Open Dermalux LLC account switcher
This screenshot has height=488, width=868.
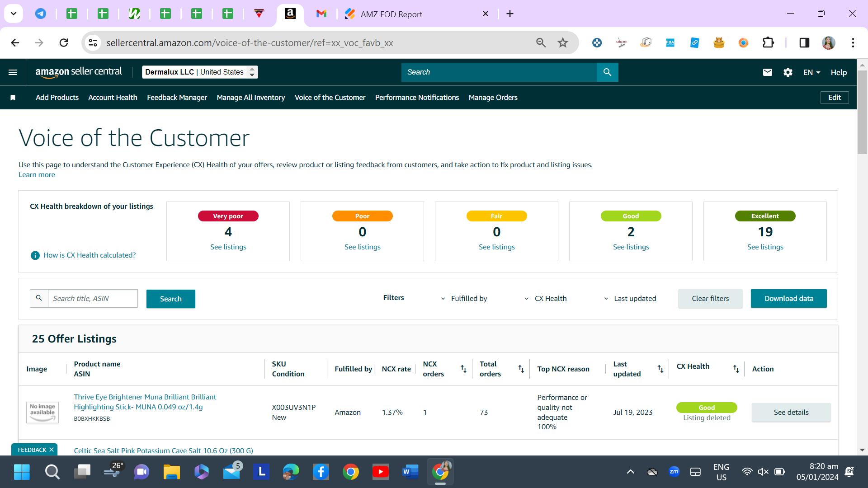point(200,72)
